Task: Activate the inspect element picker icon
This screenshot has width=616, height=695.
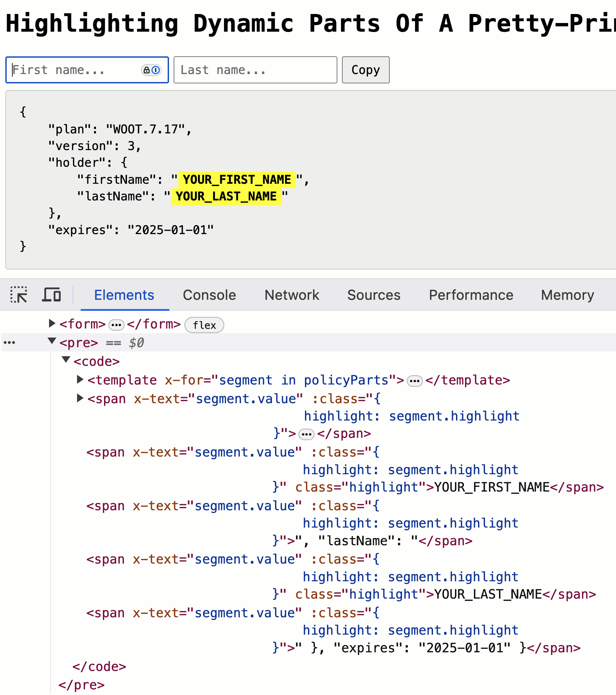Action: [19, 294]
